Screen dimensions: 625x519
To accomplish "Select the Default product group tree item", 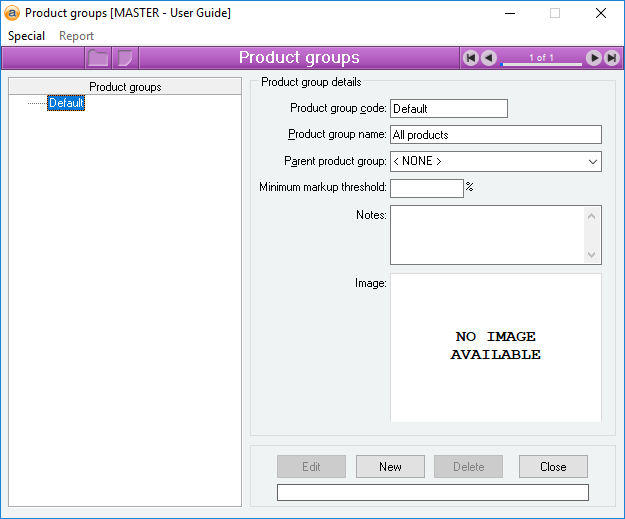I will pyautogui.click(x=66, y=103).
